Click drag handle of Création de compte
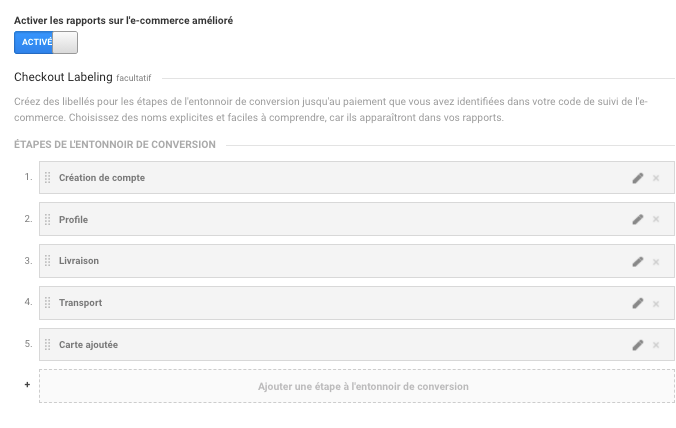This screenshot has width=676, height=428. 47,178
